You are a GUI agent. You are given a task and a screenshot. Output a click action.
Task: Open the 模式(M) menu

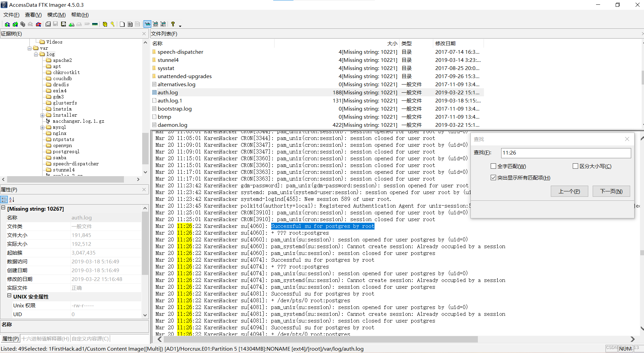pos(56,15)
